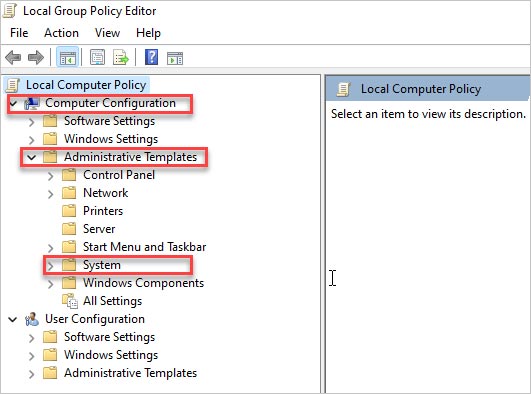Image resolution: width=531 pixels, height=394 pixels.
Task: Select Start Menu and Taskbar label
Action: [145, 247]
